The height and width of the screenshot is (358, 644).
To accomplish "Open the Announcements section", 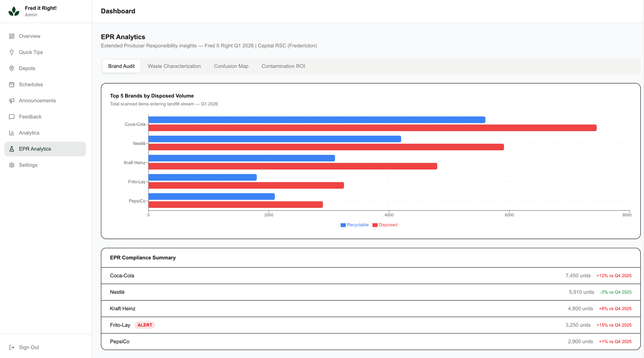I will [45, 101].
